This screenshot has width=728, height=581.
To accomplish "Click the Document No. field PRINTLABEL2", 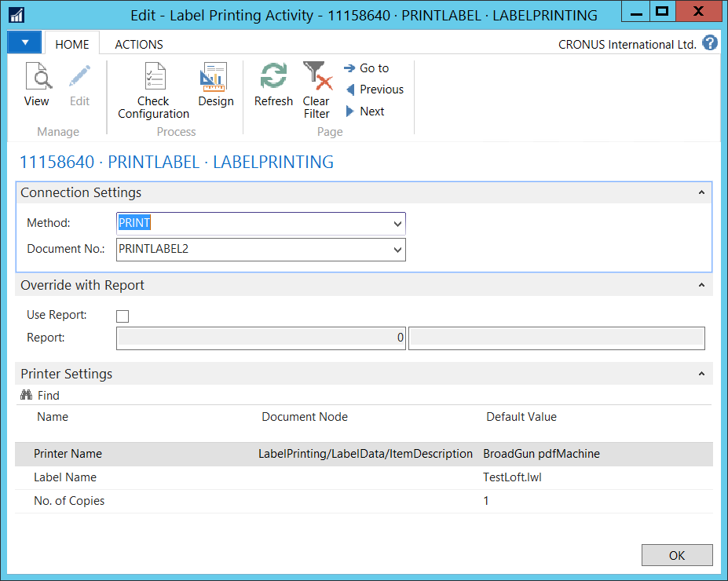I will [261, 250].
